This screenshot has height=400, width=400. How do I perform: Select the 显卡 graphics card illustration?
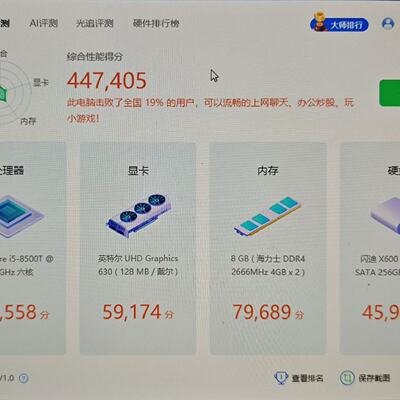(138, 215)
